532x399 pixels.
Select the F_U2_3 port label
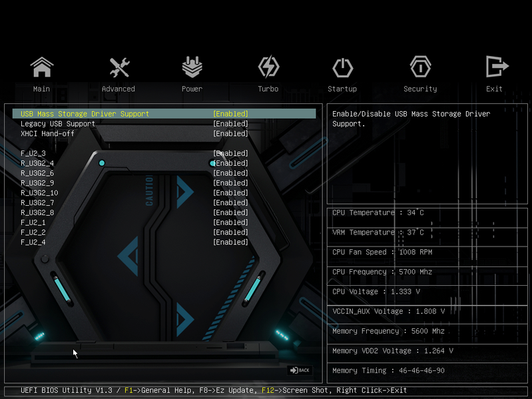click(x=33, y=153)
